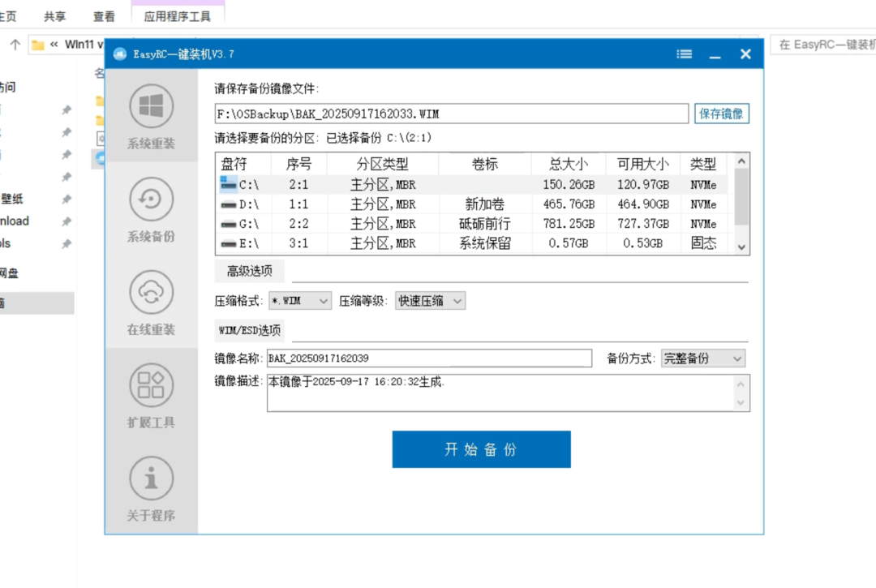876x588 pixels.
Task: Click the EasyRC app logo in title bar
Action: click(x=119, y=54)
